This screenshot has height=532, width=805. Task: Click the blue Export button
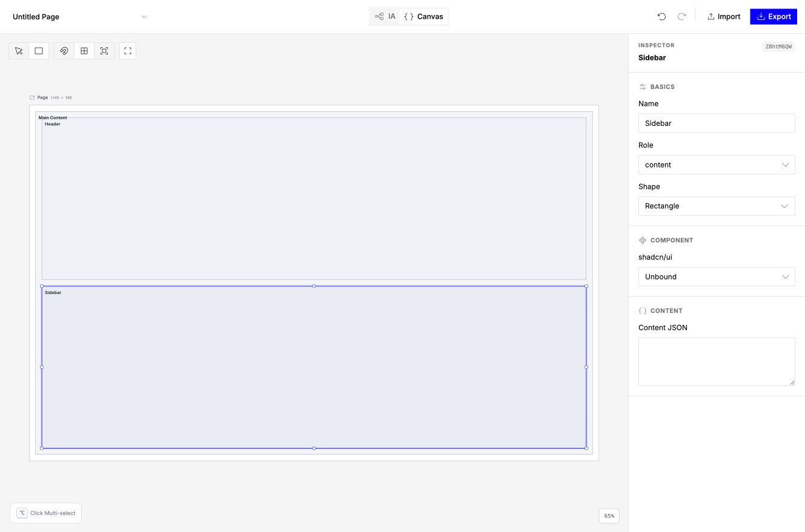[774, 17]
